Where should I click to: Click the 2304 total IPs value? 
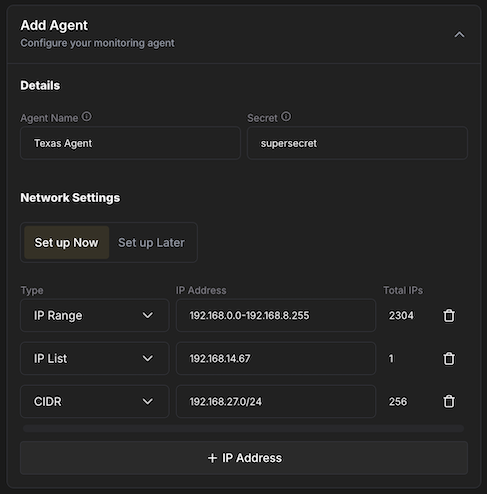pos(401,315)
